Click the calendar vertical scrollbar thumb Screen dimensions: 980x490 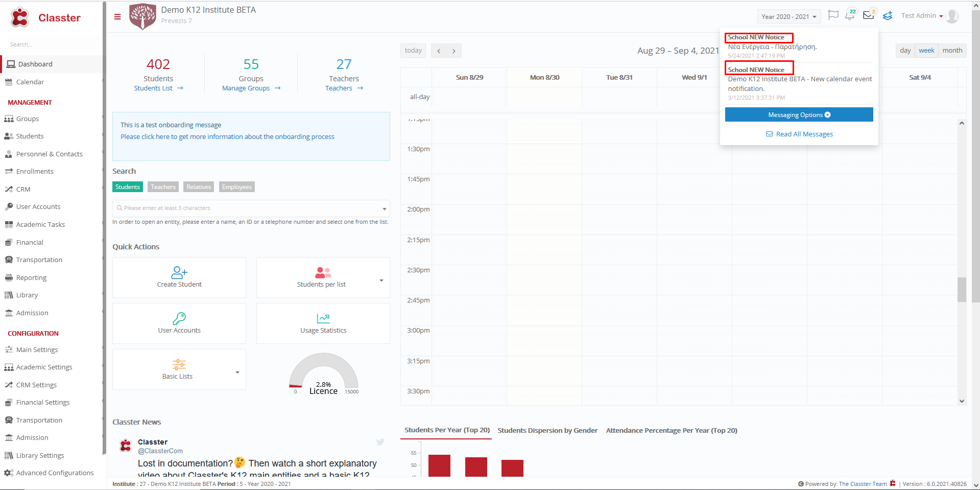(962, 290)
